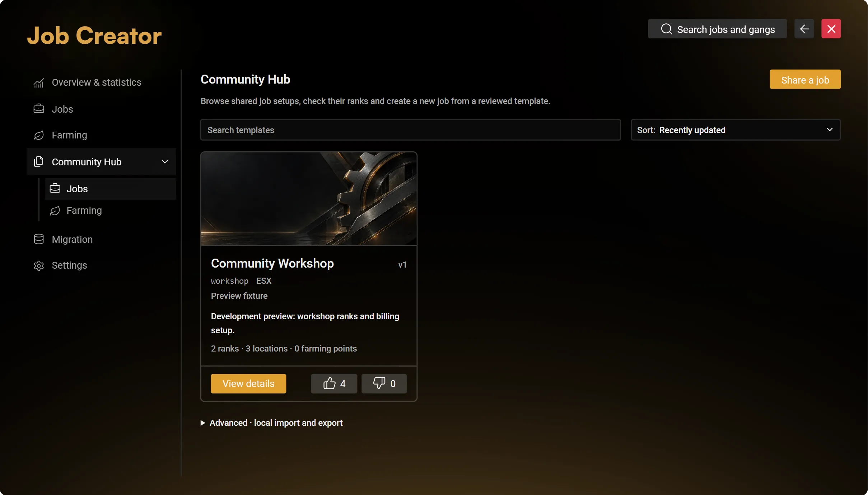Screen dimensions: 868x495
Task: Open the Migration page
Action: [x=101, y=239]
